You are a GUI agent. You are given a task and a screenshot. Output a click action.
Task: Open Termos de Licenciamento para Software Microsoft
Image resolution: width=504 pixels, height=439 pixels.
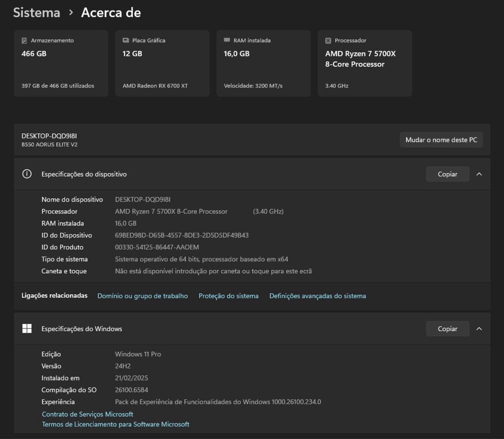[x=116, y=424]
